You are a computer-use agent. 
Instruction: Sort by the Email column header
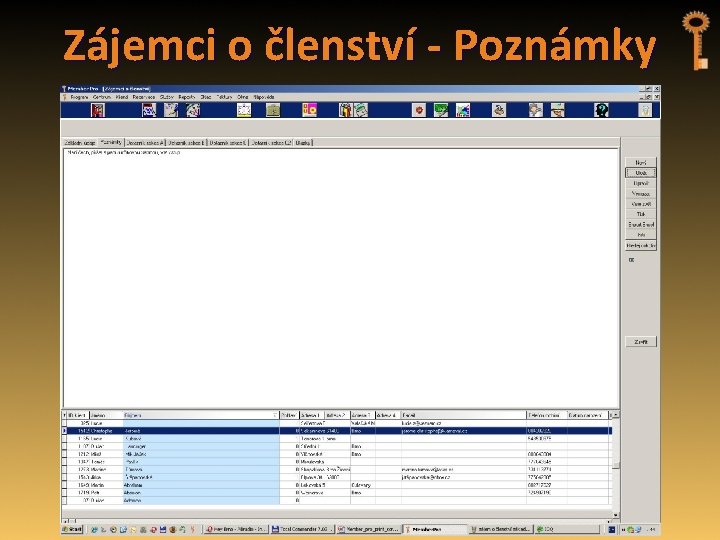[463, 415]
